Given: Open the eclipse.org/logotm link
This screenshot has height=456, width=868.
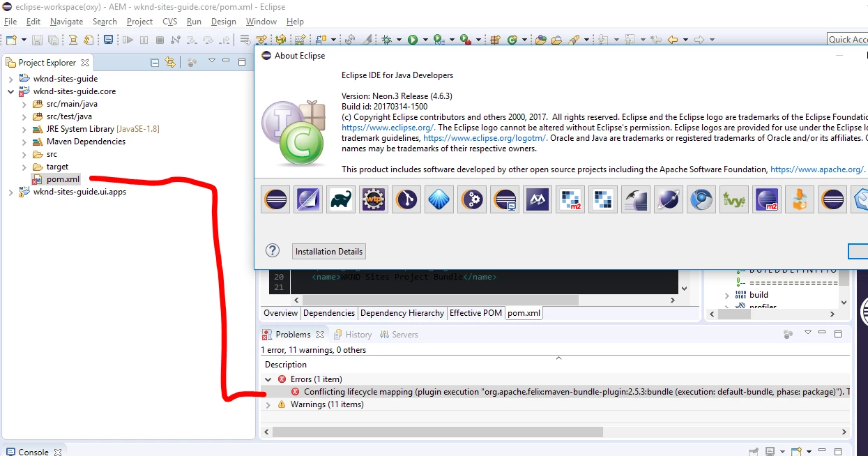Looking at the screenshot, I should point(485,138).
